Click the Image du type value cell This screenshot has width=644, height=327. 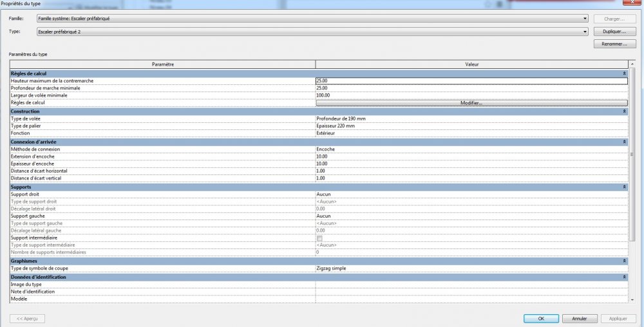pos(471,285)
